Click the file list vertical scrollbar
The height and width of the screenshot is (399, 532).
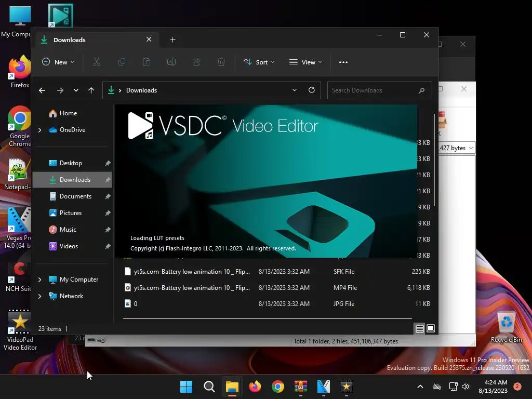click(434, 159)
